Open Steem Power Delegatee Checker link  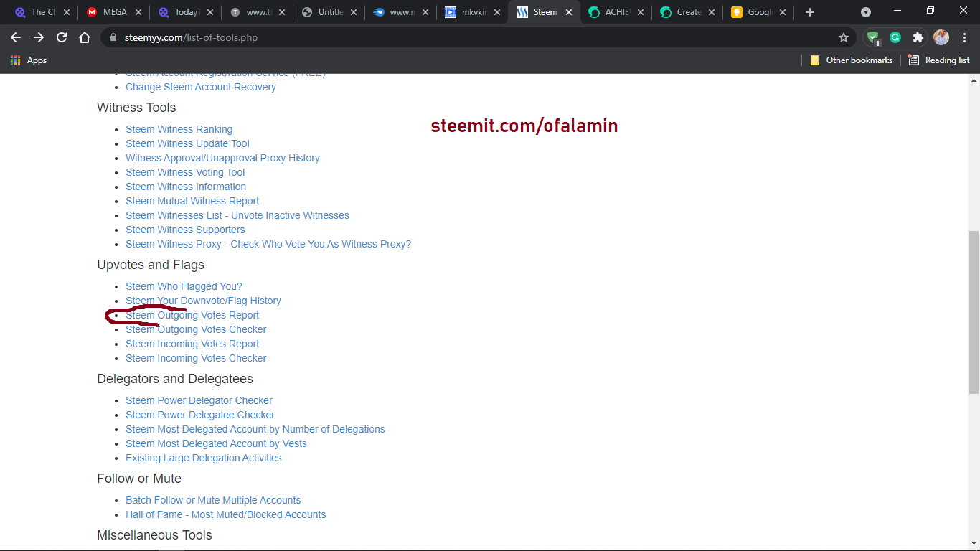click(200, 415)
